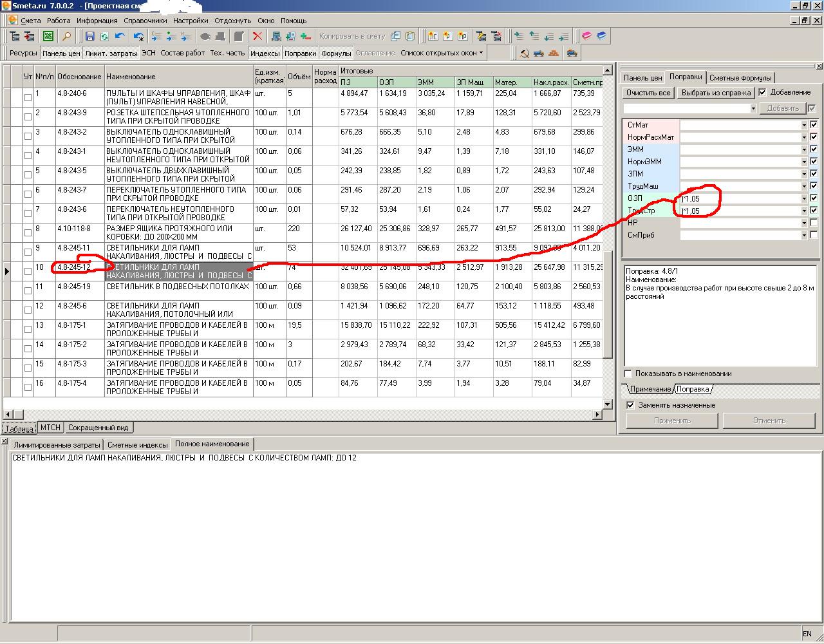The height and width of the screenshot is (644, 824).
Task: Click the first tree structure icon in toolbar
Action: click(14, 36)
